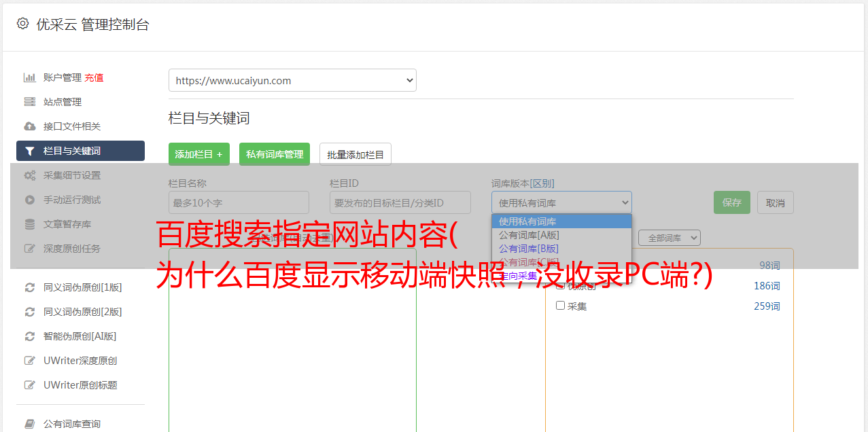Click the edit icon for UWriter深度原创
Image resolution: width=868 pixels, height=432 pixels.
point(29,361)
